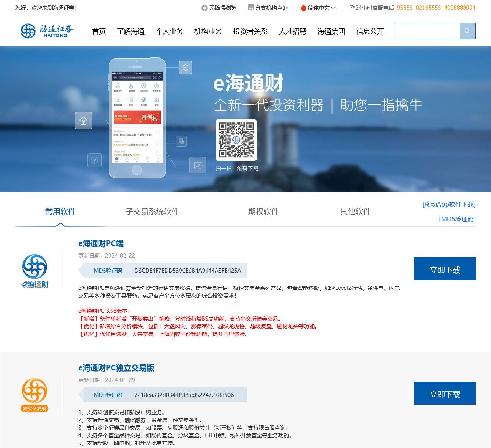Click the orange 独立交易版 product logo

[35, 395]
